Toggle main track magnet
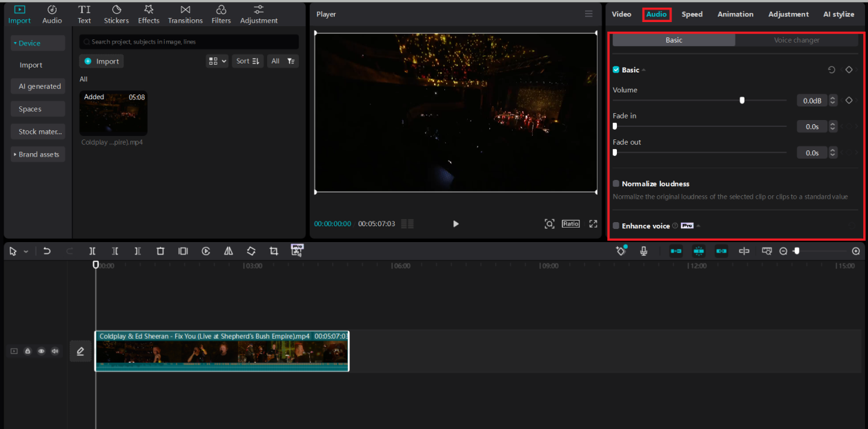 point(676,252)
